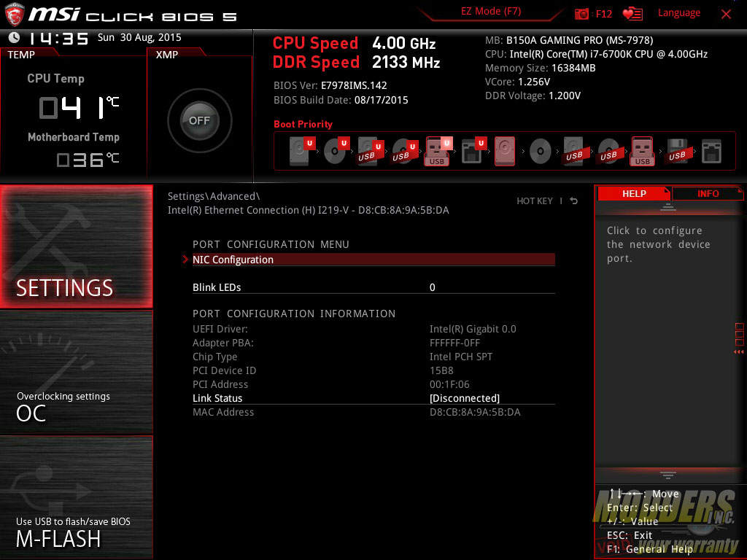Click the Settings\Advanced\ breadcrumb path
Viewport: 747px width, 560px height.
tap(214, 196)
